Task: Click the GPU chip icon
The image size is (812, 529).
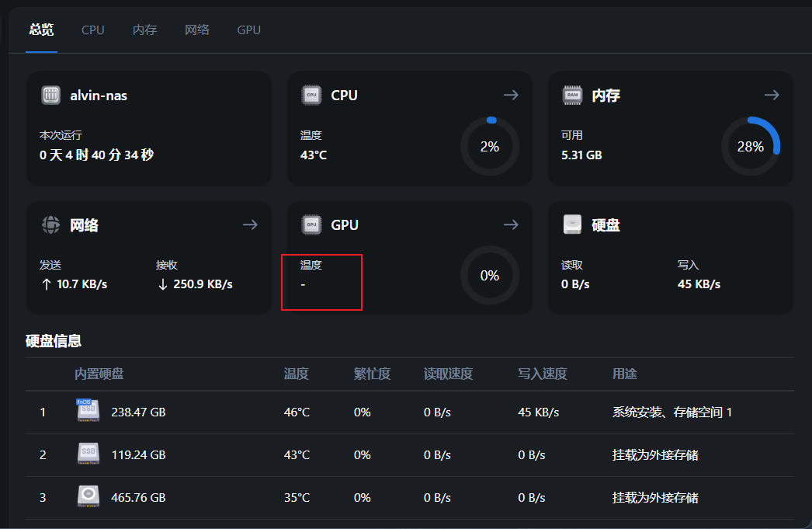Action: (x=311, y=225)
